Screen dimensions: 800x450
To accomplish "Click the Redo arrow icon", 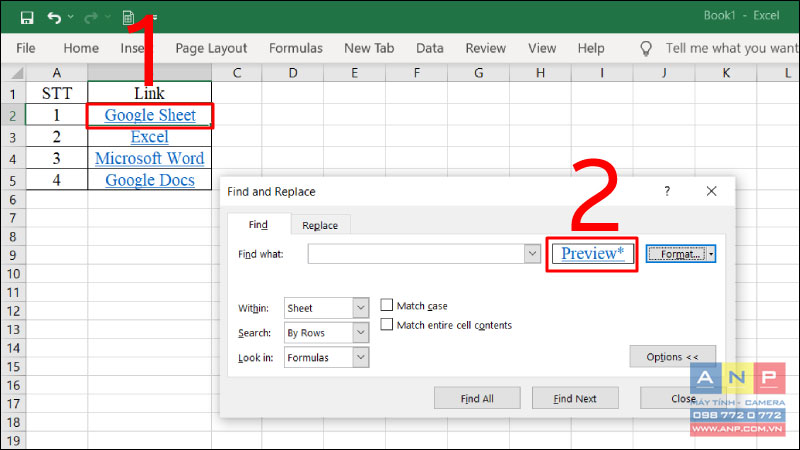I will pyautogui.click(x=91, y=18).
